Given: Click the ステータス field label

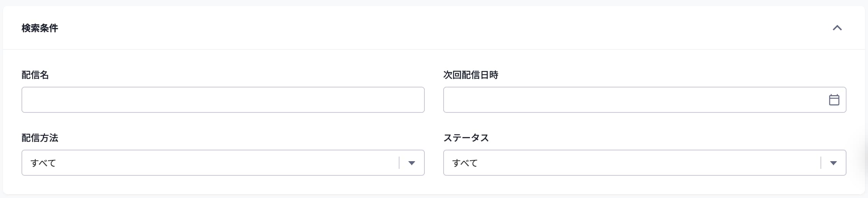Looking at the screenshot, I should point(466,138).
